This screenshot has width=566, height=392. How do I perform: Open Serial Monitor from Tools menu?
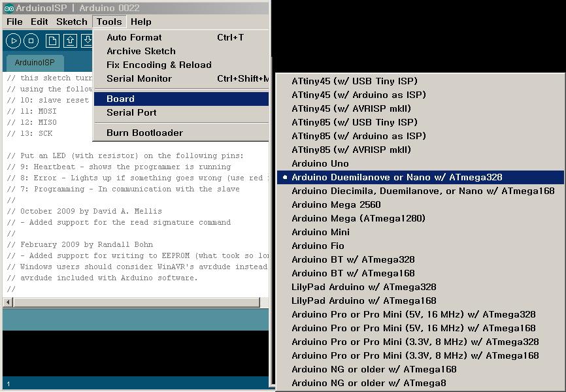[181, 78]
